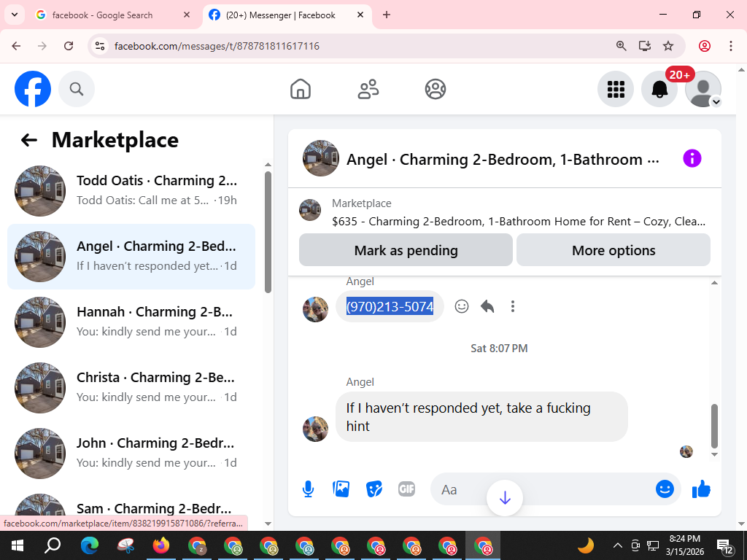Open the Sam conversation
The width and height of the screenshot is (747, 560).
click(131, 508)
